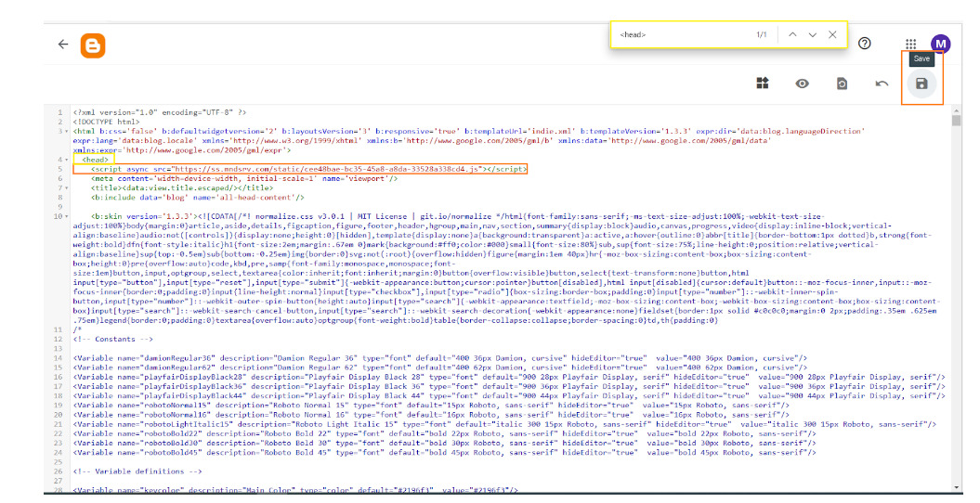Close the find bar
This screenshot has width=980, height=503.
832,34
